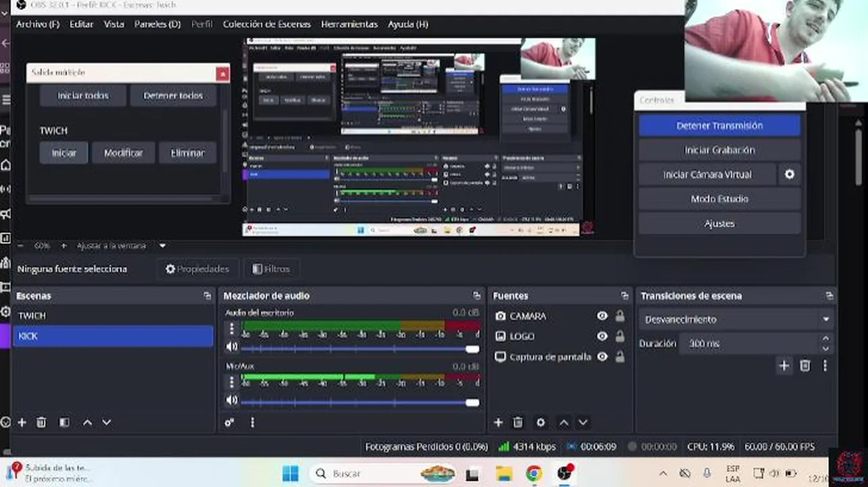Screen dimensions: 868x487
Task: Close the Salida múltiple dock
Action: tap(222, 74)
